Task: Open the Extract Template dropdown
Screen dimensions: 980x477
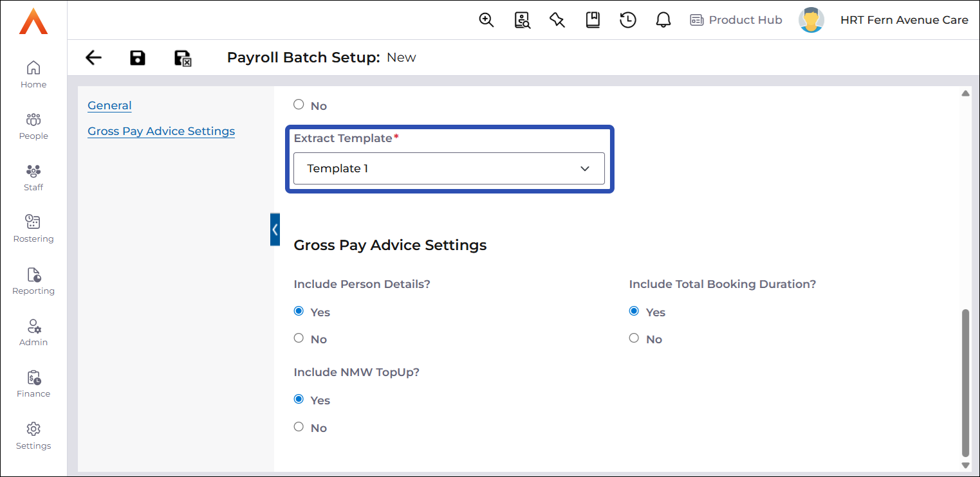Action: coord(448,168)
